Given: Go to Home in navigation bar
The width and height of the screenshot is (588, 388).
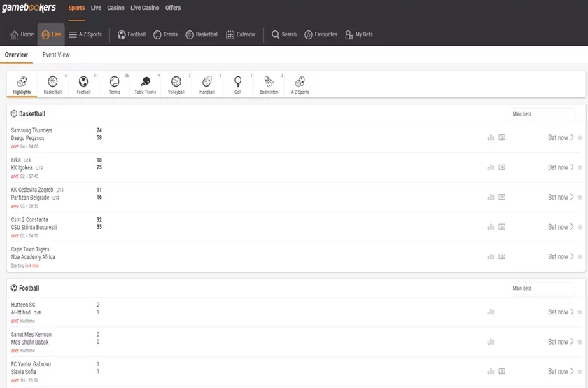Looking at the screenshot, I should point(22,34).
